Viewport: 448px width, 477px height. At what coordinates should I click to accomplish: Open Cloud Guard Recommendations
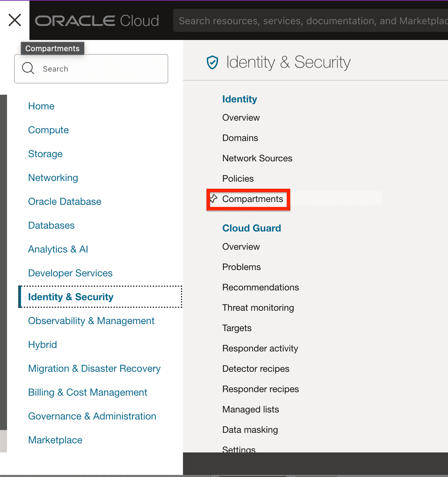pyautogui.click(x=260, y=288)
